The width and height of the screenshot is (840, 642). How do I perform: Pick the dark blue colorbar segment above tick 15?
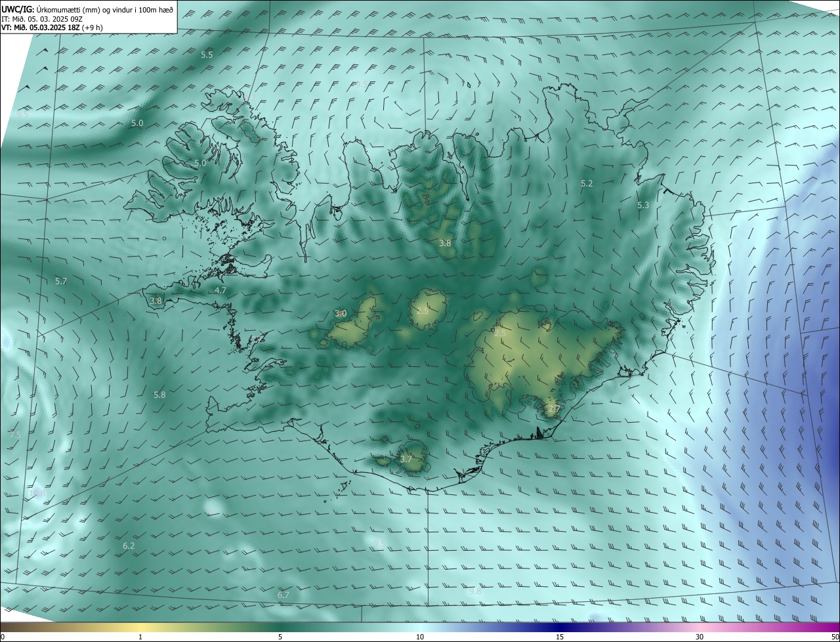click(560, 627)
